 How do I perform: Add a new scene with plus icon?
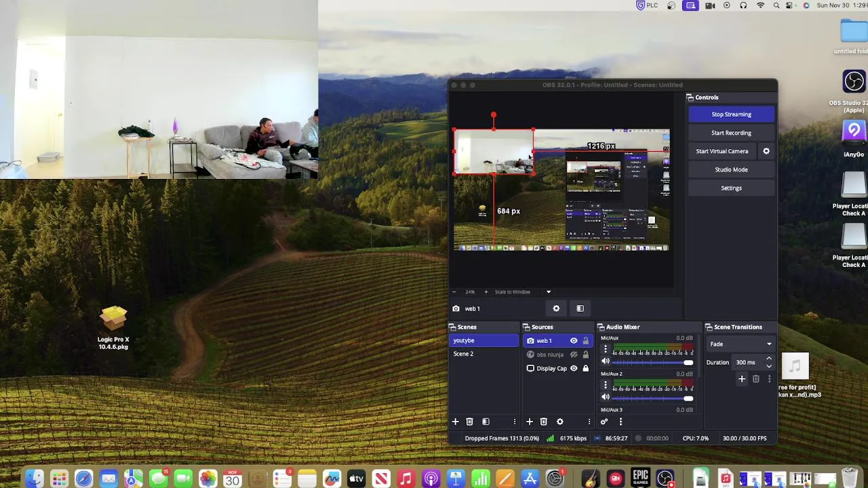click(456, 422)
